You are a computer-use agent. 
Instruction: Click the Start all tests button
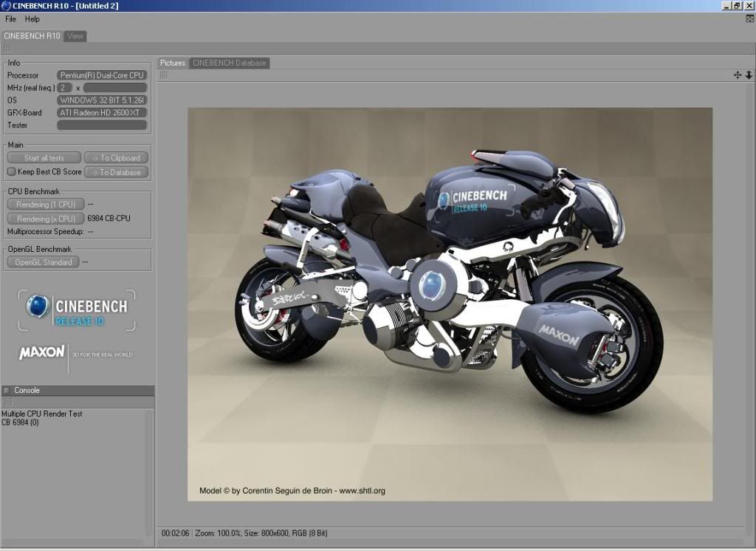point(44,158)
